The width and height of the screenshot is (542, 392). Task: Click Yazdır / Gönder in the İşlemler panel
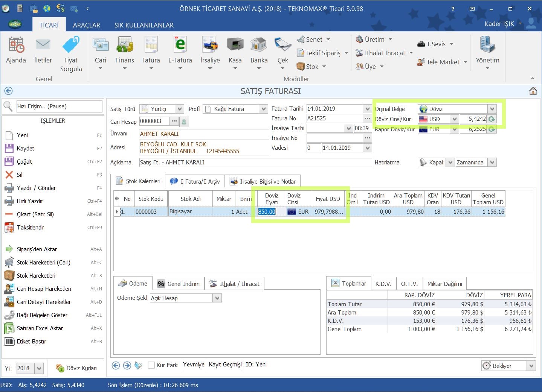tap(36, 188)
